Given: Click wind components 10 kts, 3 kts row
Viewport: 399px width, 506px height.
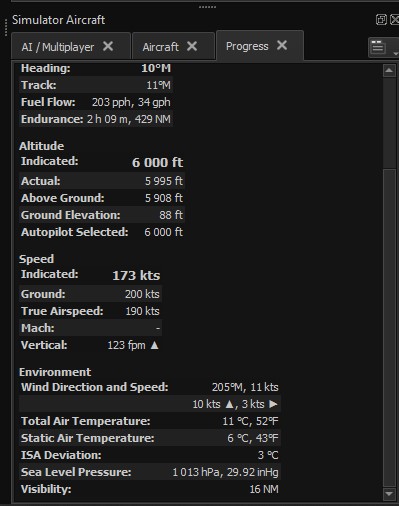Looking at the screenshot, I should (x=150, y=404).
